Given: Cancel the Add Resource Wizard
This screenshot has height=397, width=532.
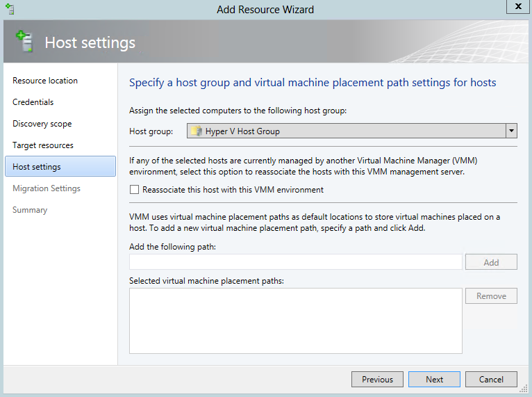Looking at the screenshot, I should pos(491,379).
